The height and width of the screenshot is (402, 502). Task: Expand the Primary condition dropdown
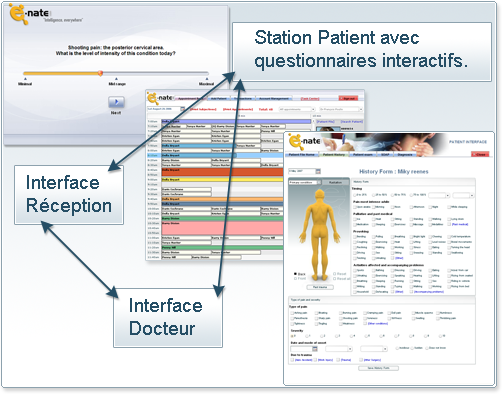(305, 182)
